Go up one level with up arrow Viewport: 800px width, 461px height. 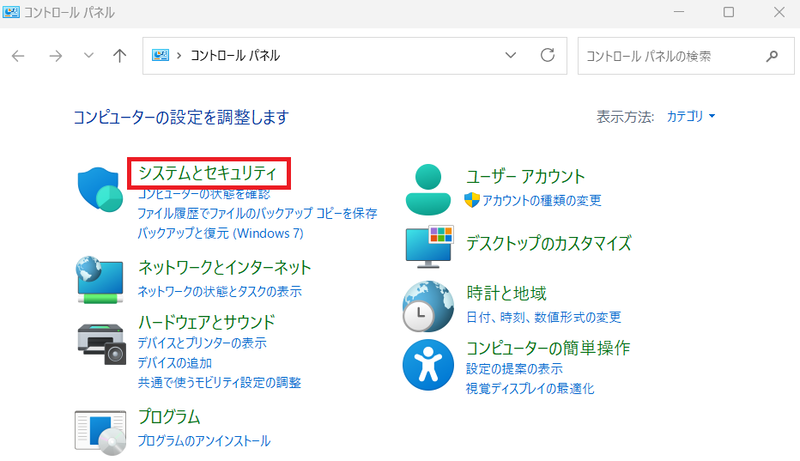119,56
